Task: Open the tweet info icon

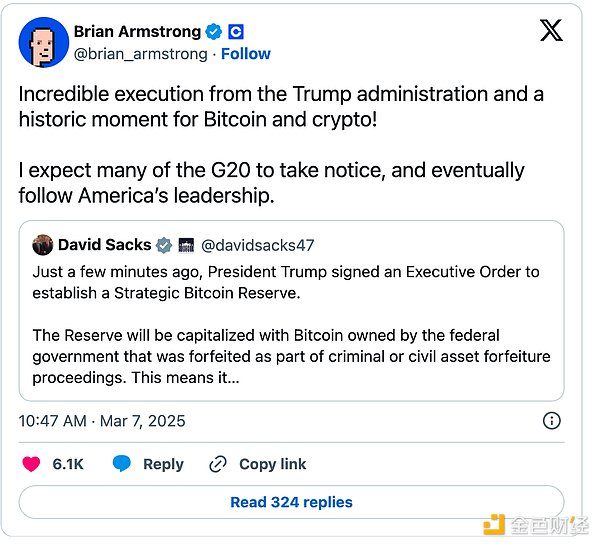Action: pos(551,421)
